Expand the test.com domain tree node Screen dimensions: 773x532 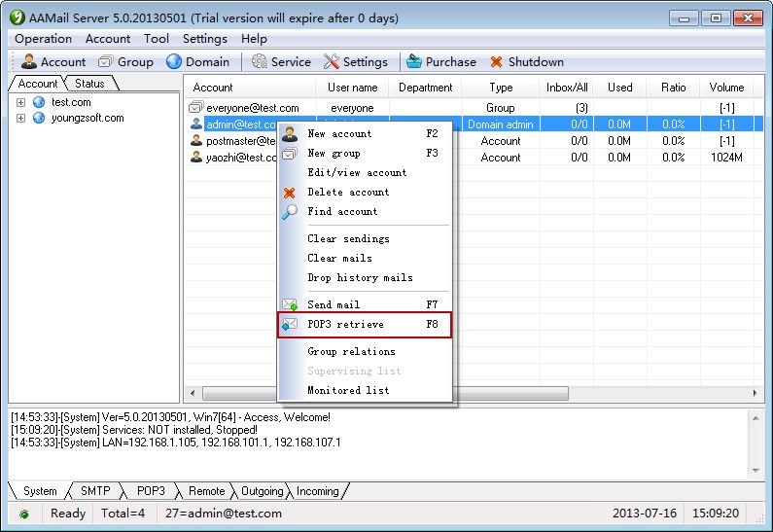[x=20, y=102]
